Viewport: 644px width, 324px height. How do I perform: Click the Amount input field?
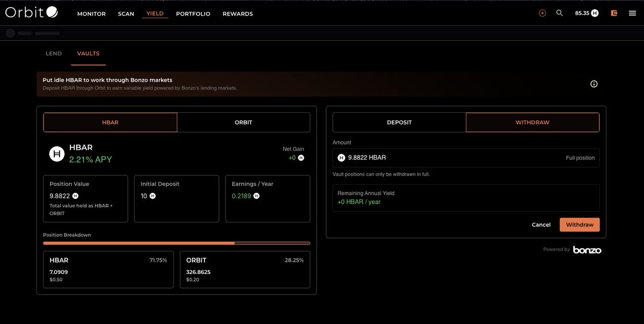[466, 157]
